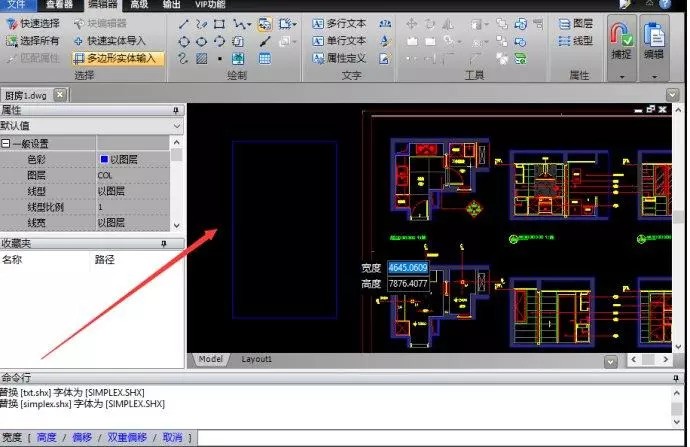Open the 图层 layers tool
Image resolution: width=690 pixels, height=447 pixels.
576,24
